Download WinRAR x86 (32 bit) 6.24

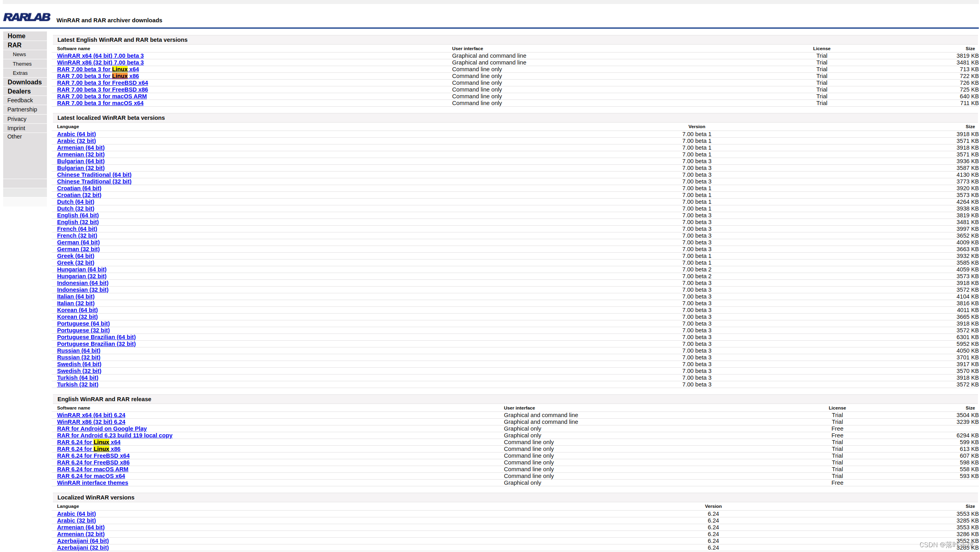pyautogui.click(x=91, y=422)
